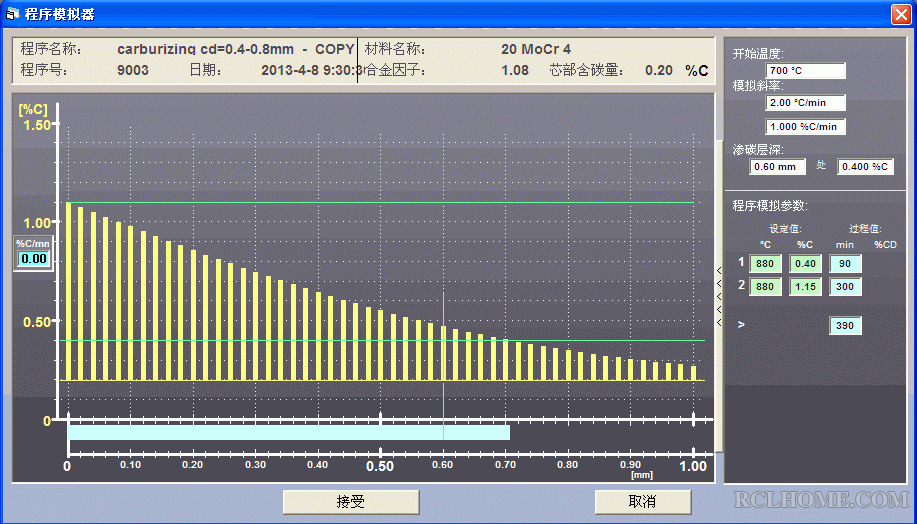
Task: Click the 1.50 tick label on the vertical axis
Action: 36,125
